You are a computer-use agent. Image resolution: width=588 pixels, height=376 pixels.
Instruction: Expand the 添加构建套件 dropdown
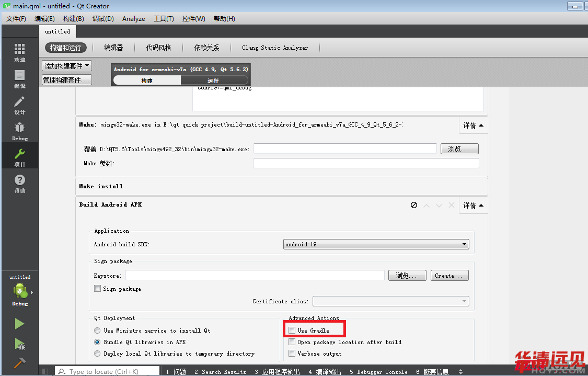point(67,66)
